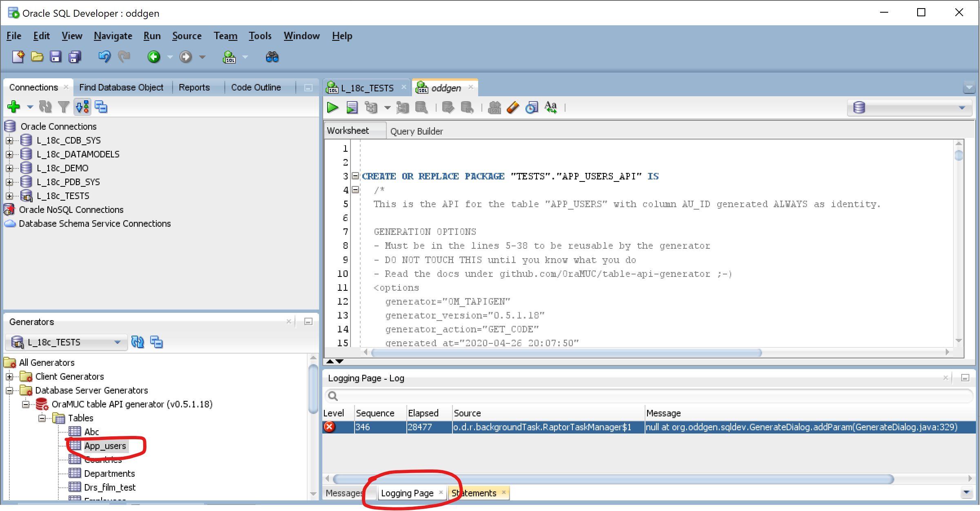
Task: Click the log search input field
Action: (649, 396)
